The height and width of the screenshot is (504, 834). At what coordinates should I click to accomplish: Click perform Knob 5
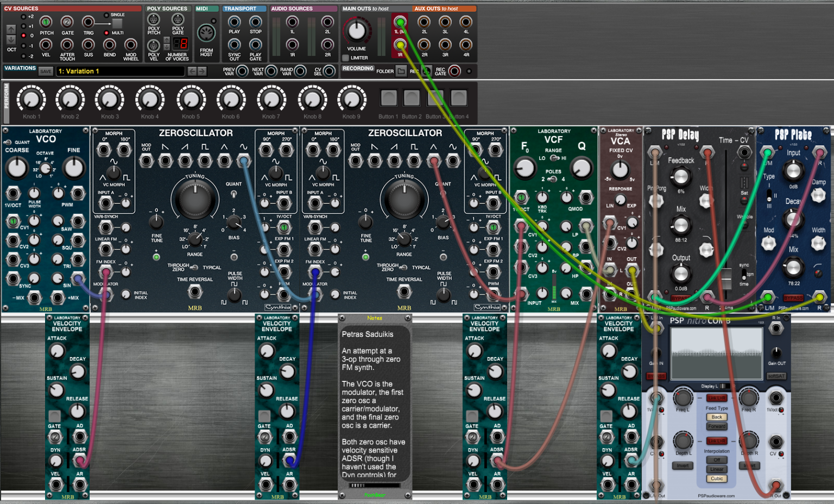coord(191,100)
